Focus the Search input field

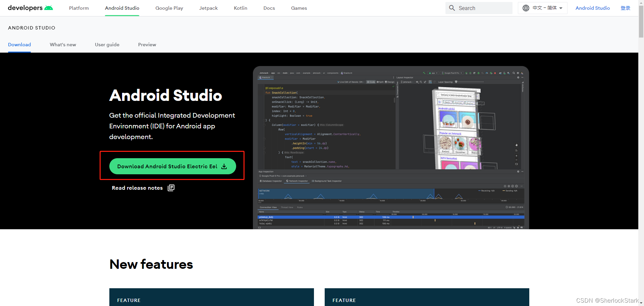[x=479, y=8]
